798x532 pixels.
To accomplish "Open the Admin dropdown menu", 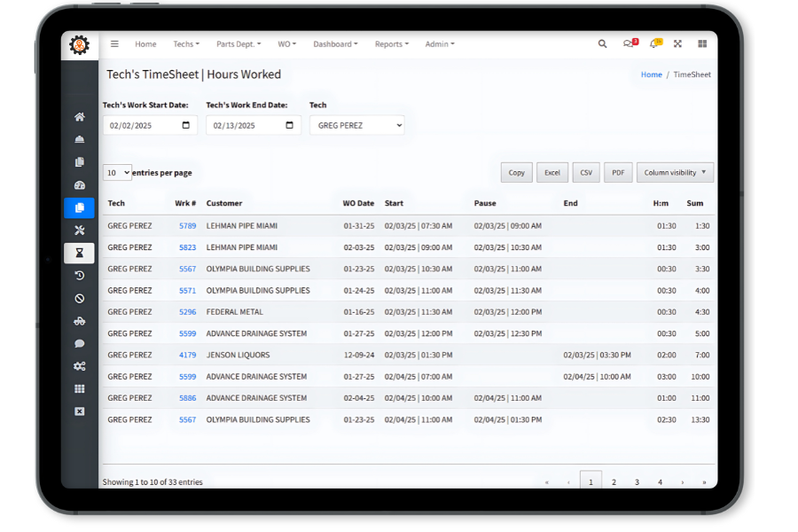I will 440,43.
